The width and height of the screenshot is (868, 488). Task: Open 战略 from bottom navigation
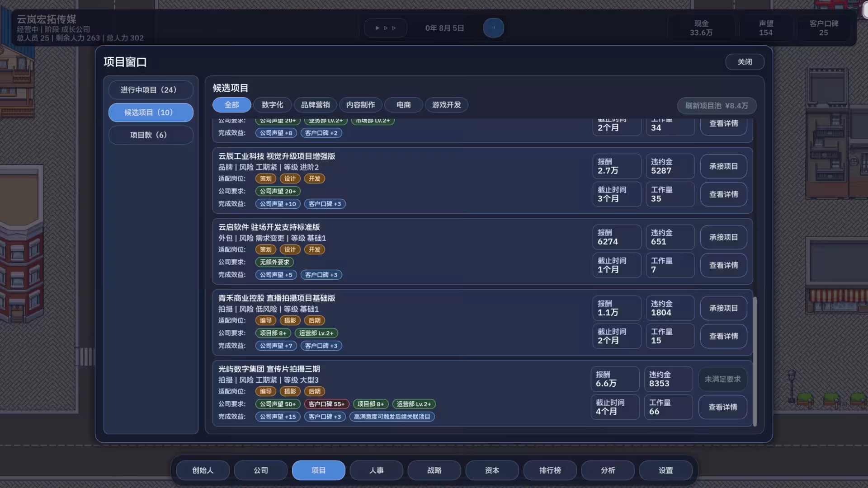pyautogui.click(x=434, y=470)
